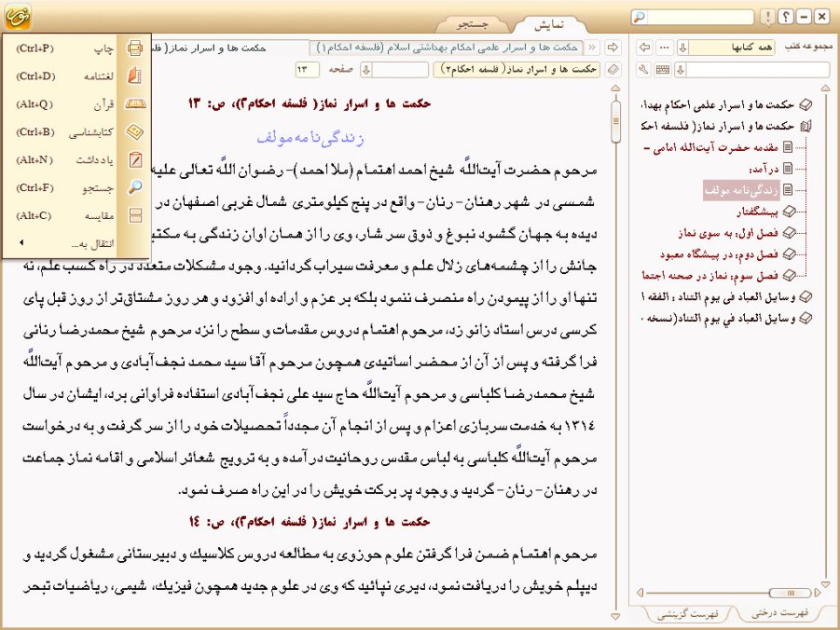This screenshot has width=840, height=630.
Task: Select book 'حکمت ها و اسرار علمی احکام بهدا' in tree
Action: point(718,105)
